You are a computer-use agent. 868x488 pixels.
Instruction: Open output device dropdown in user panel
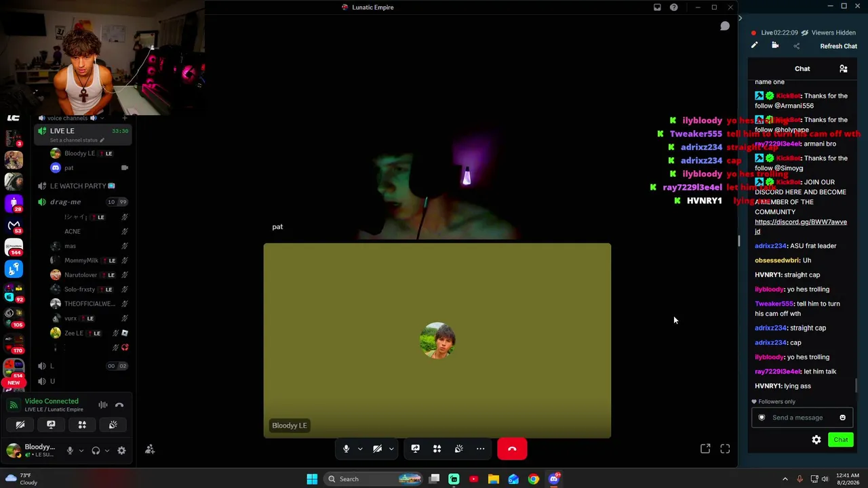click(106, 451)
